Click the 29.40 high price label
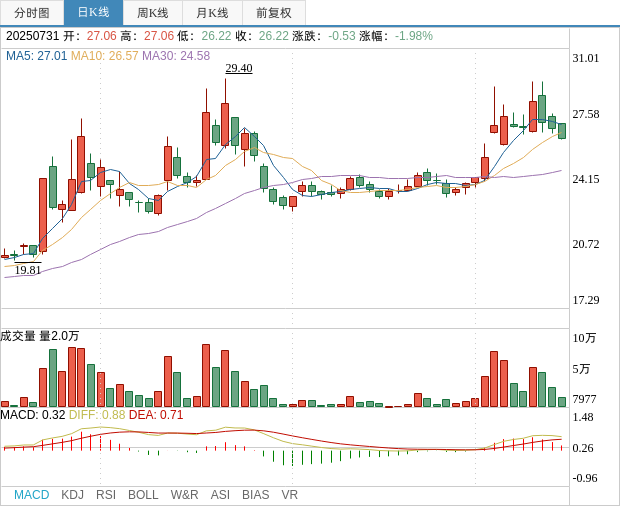This screenshot has width=620, height=506. tap(239, 68)
